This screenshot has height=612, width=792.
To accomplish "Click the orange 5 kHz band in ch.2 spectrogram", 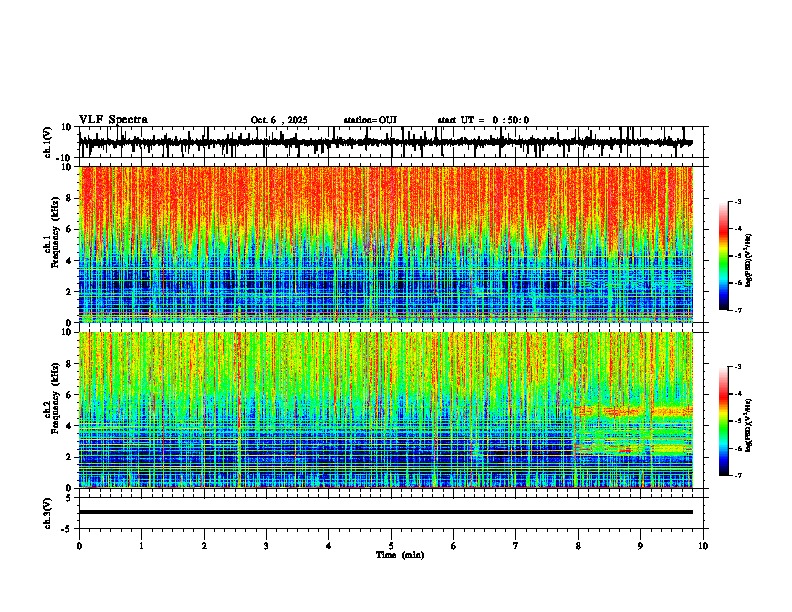I will 633,411.
